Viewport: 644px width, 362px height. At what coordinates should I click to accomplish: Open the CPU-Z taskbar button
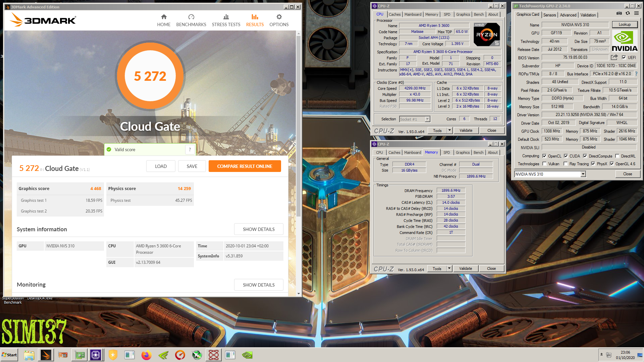pyautogui.click(x=96, y=355)
